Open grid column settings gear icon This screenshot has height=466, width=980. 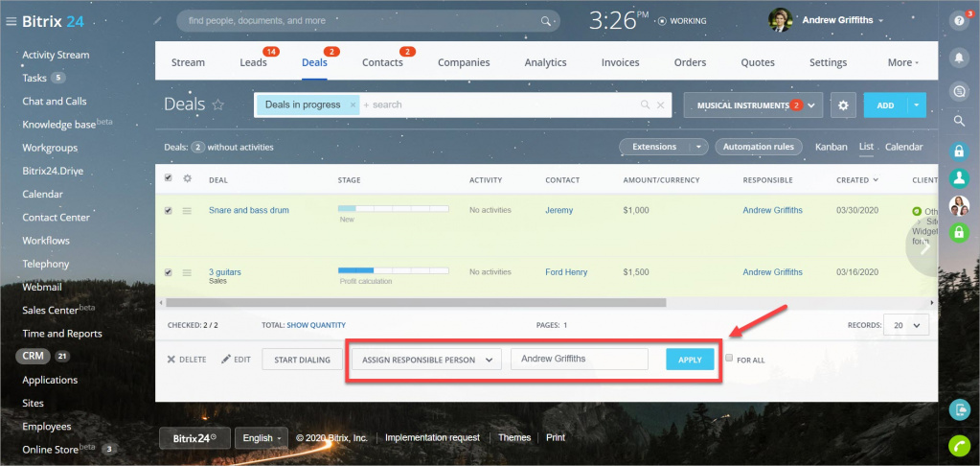187,179
